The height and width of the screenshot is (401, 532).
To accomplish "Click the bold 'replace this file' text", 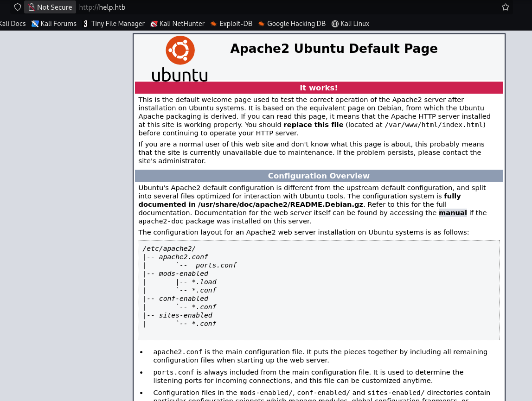I will coord(314,125).
